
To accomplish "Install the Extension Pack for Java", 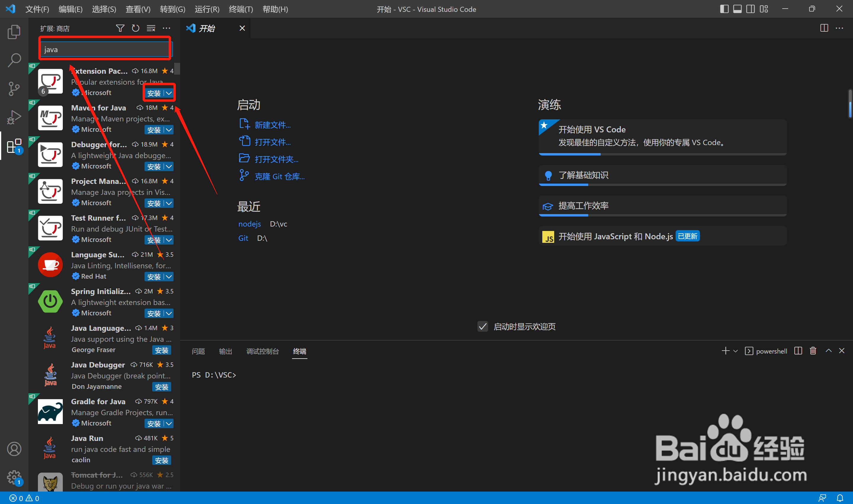I will (x=154, y=93).
